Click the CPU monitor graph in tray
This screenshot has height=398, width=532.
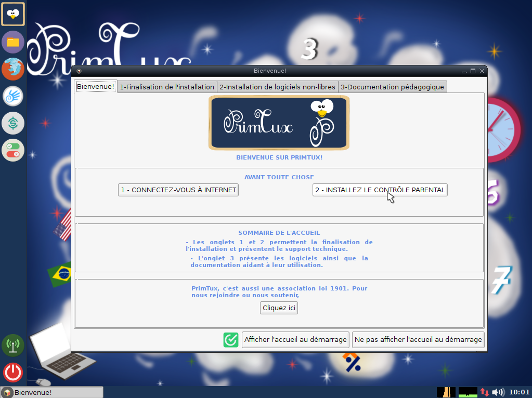[446, 392]
